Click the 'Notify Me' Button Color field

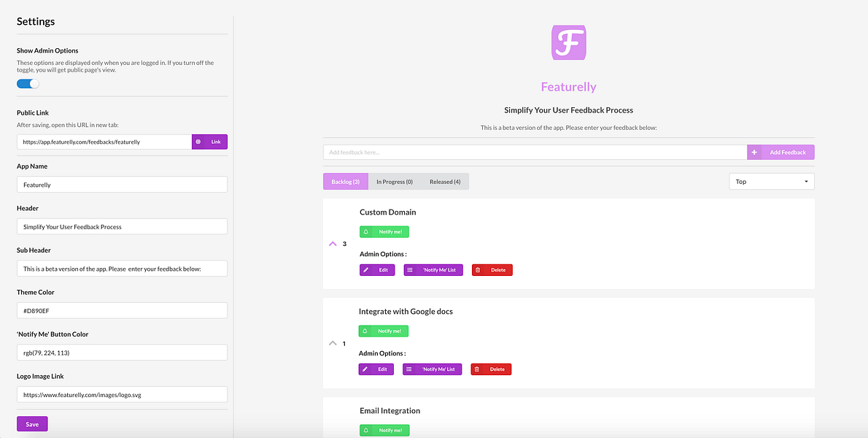tap(122, 353)
